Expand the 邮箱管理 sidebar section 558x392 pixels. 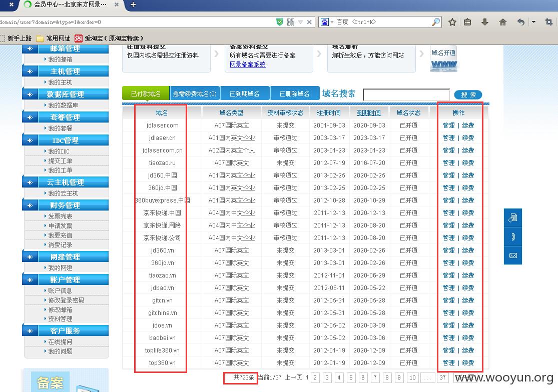pyautogui.click(x=66, y=48)
